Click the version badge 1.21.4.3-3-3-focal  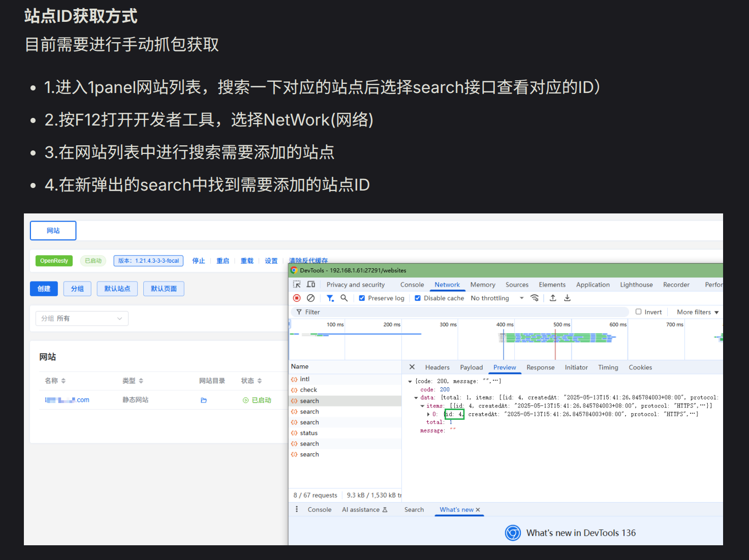point(148,261)
